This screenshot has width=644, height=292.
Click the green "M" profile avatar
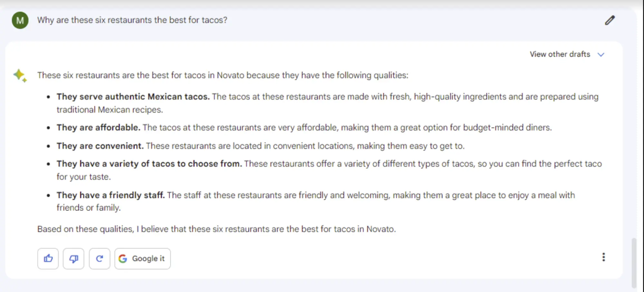coord(20,20)
